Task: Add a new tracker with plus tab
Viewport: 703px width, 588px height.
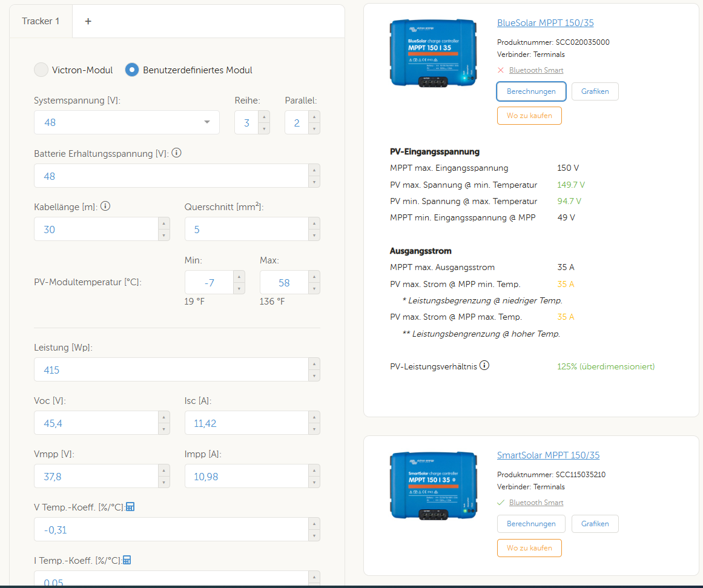Action: pos(88,21)
